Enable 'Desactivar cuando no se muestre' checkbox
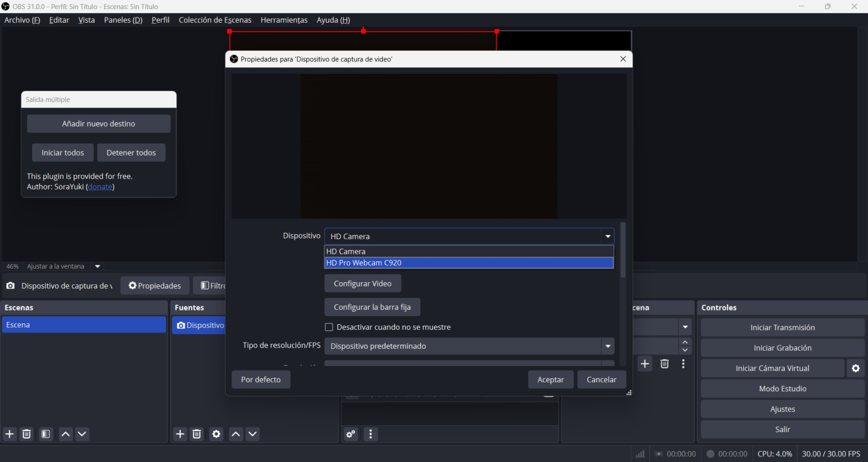 click(329, 327)
